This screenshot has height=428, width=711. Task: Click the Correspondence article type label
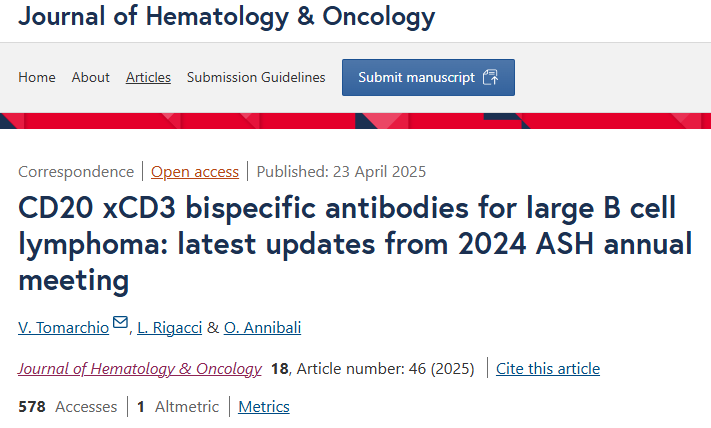[76, 172]
